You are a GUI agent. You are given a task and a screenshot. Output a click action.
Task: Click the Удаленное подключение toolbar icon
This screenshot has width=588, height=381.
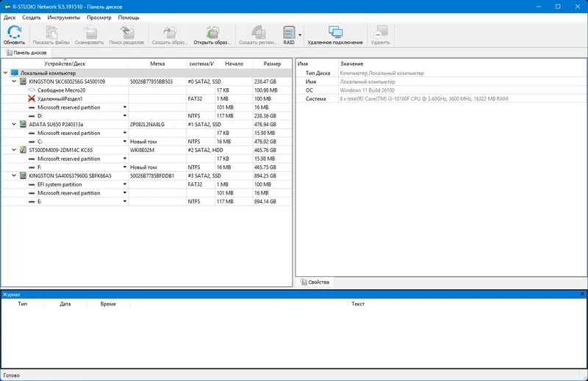coord(335,32)
